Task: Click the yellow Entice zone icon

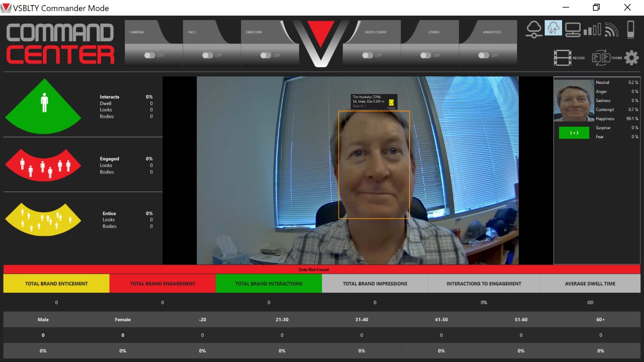Action: coord(43,220)
